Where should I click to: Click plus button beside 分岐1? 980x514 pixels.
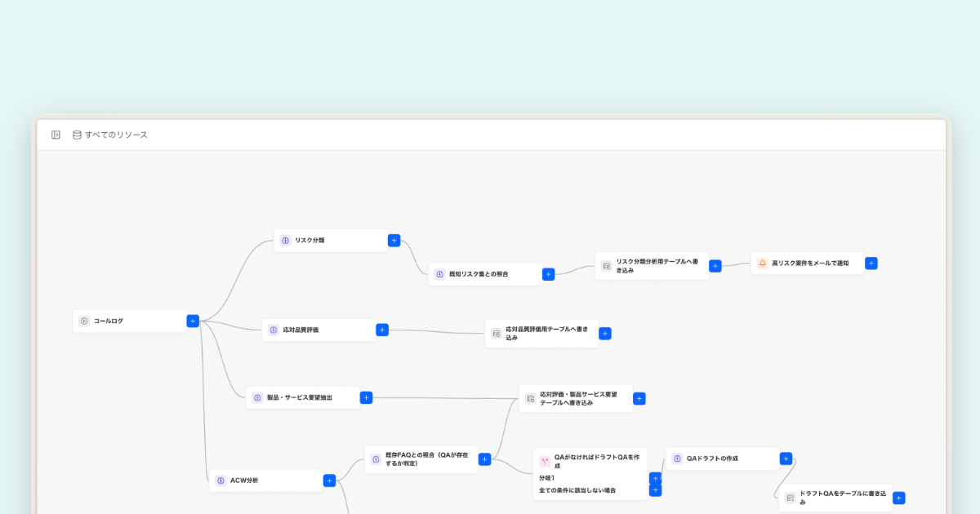pyautogui.click(x=655, y=478)
